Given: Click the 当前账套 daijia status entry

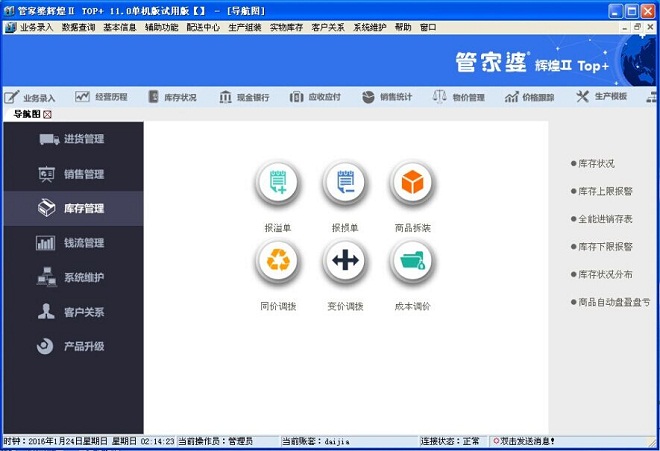Looking at the screenshot, I should click(315, 441).
